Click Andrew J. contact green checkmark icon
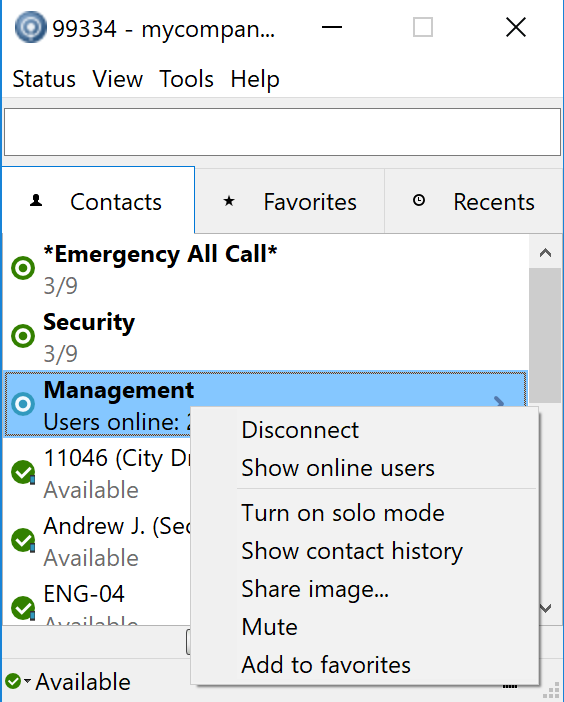The image size is (564, 702). [x=23, y=540]
